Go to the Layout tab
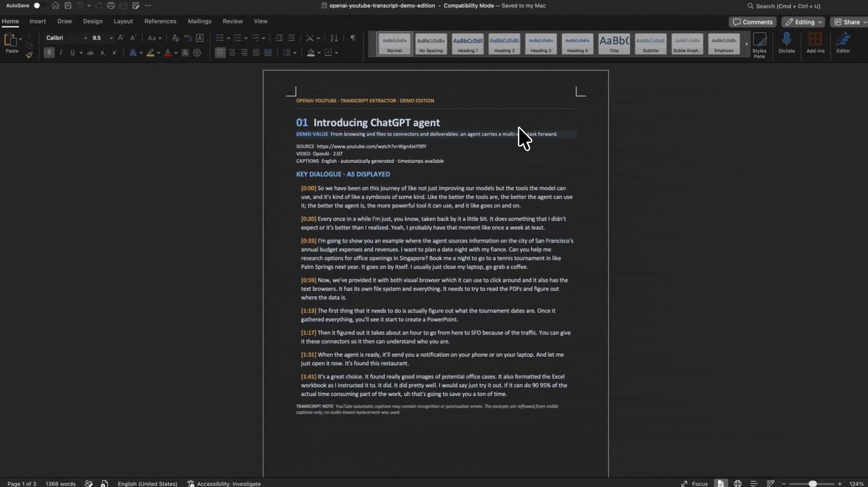 coord(123,21)
